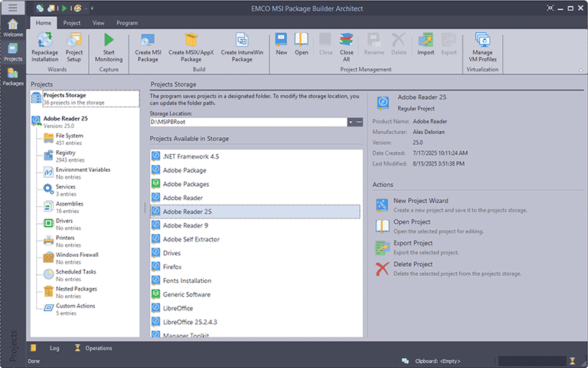588x368 pixels.
Task: Click the Delete Project action link
Action: pyautogui.click(x=413, y=264)
